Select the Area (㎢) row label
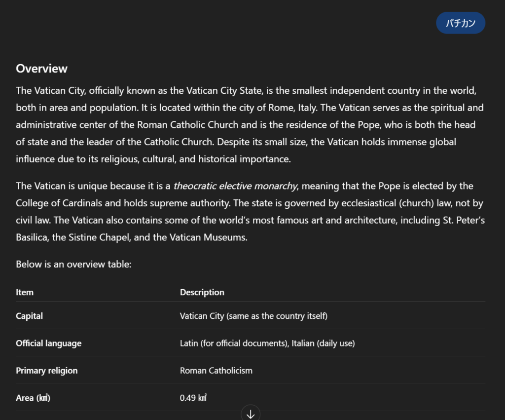This screenshot has width=505, height=420. [x=33, y=398]
